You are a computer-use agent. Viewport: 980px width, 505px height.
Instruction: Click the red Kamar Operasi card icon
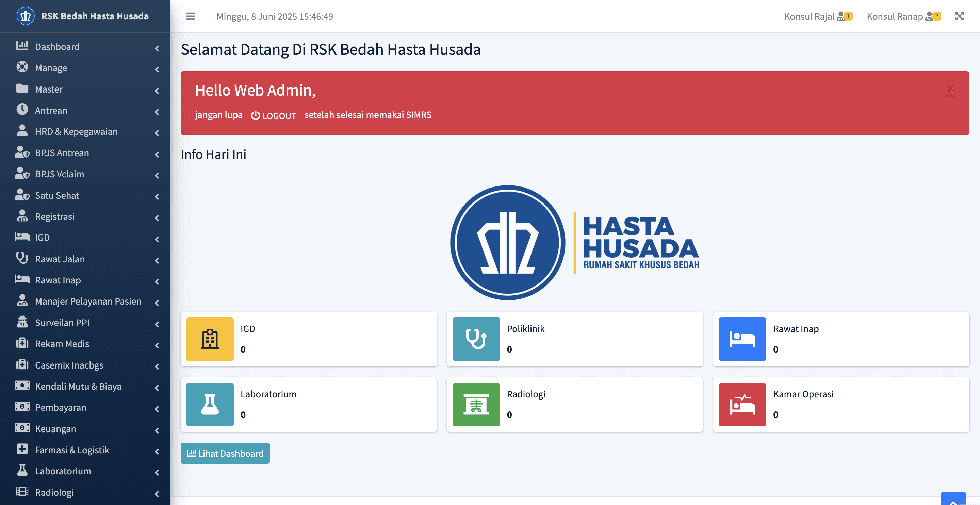coord(742,405)
